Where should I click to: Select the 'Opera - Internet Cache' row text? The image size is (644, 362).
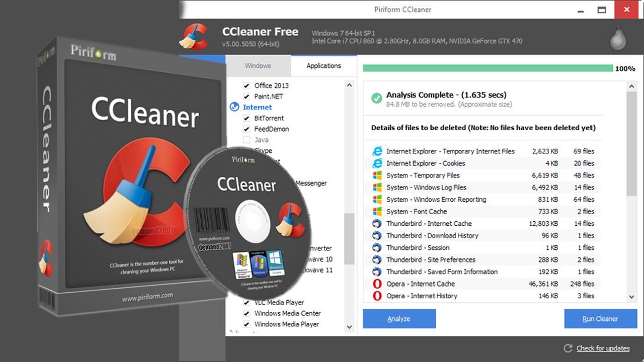click(x=421, y=284)
